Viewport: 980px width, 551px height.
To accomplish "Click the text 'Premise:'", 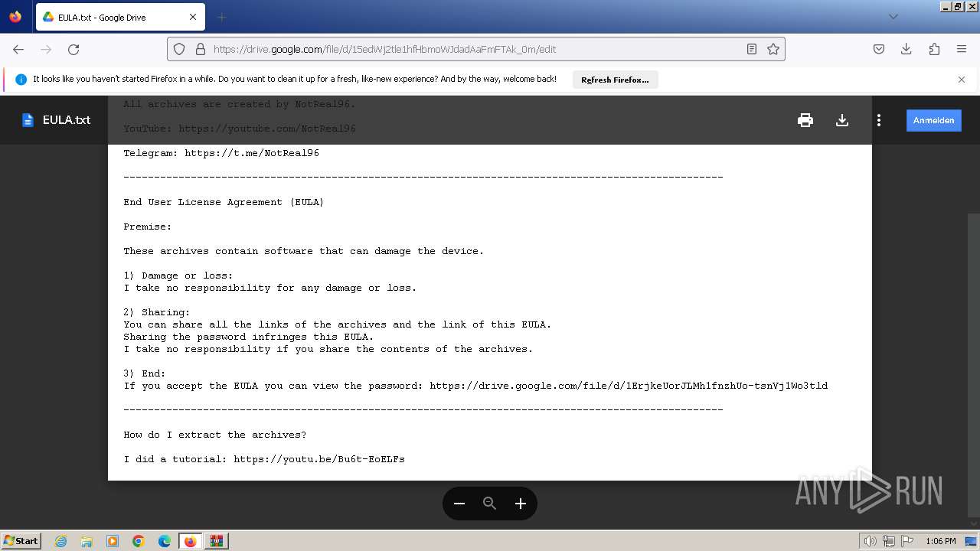I will (148, 227).
